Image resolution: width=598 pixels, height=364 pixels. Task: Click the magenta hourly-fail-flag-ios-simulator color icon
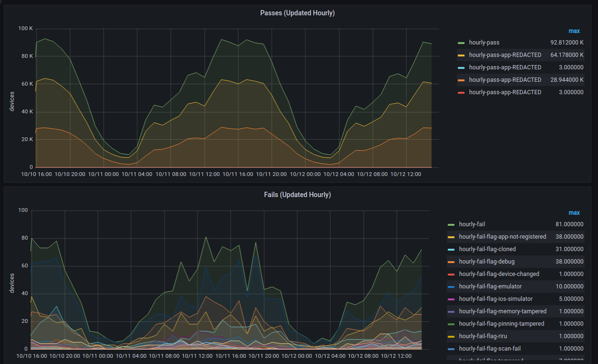click(451, 299)
